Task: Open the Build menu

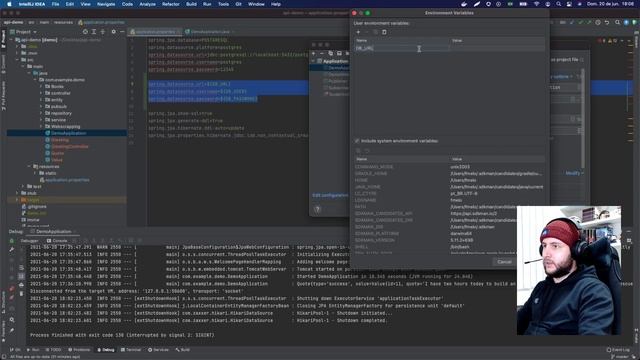Action: pos(191,4)
